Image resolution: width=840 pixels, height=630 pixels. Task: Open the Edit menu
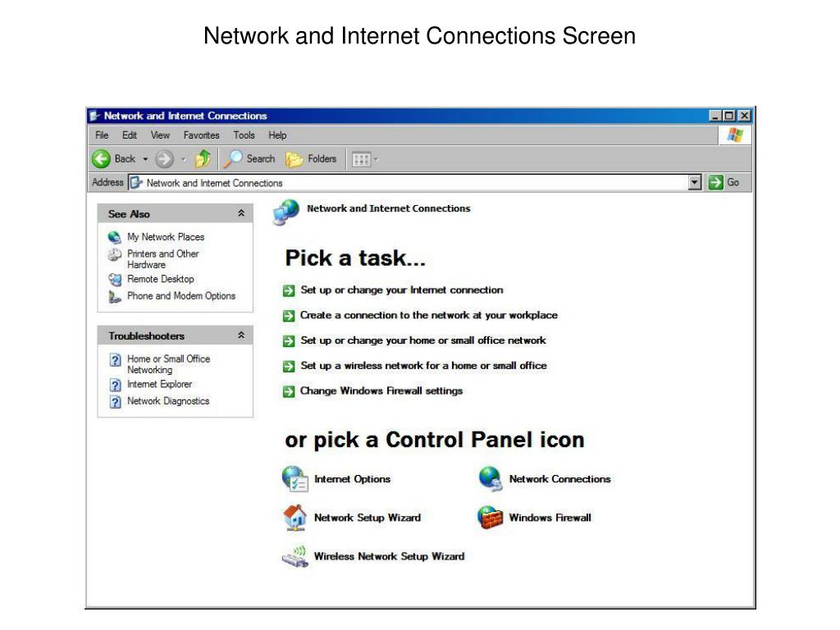point(129,135)
